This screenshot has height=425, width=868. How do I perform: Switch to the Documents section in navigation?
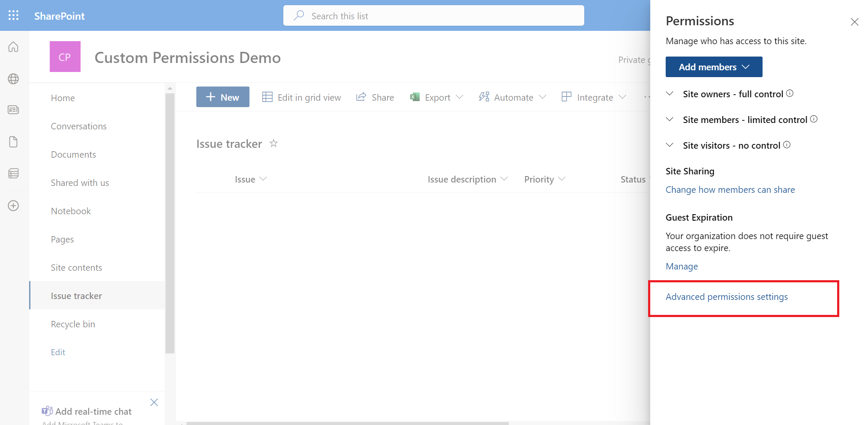[73, 154]
